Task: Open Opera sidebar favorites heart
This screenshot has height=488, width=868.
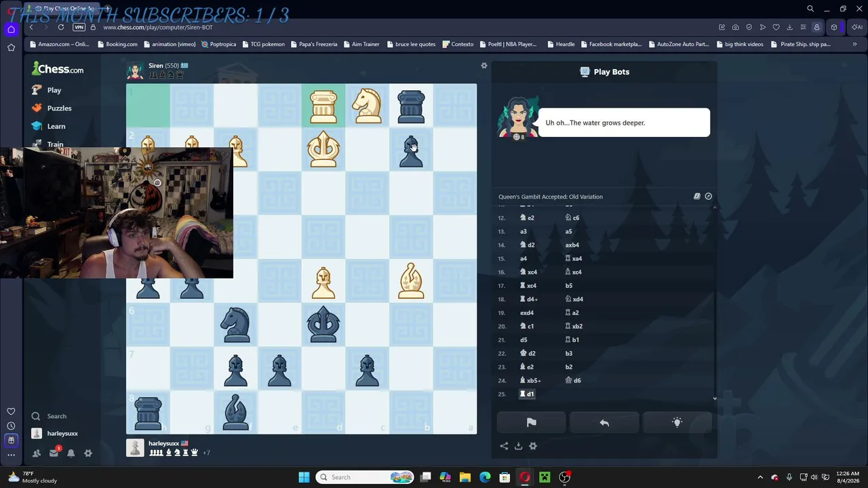Action: click(x=12, y=411)
